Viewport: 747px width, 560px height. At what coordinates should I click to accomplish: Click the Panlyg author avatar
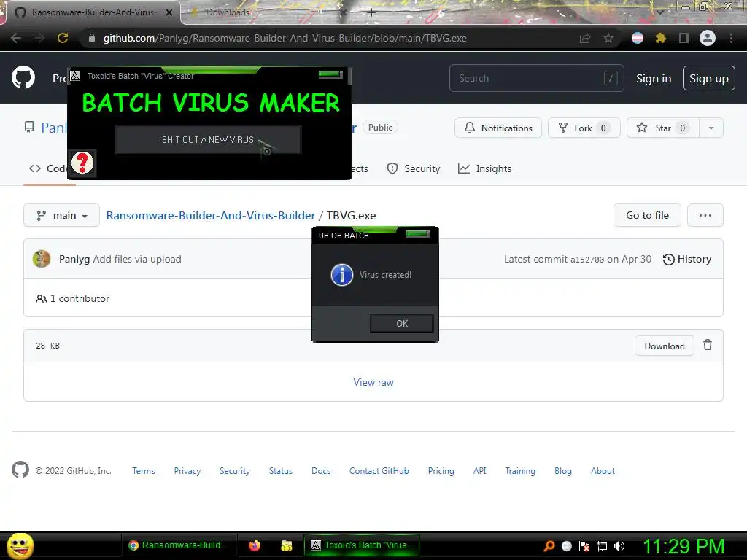[x=42, y=259]
